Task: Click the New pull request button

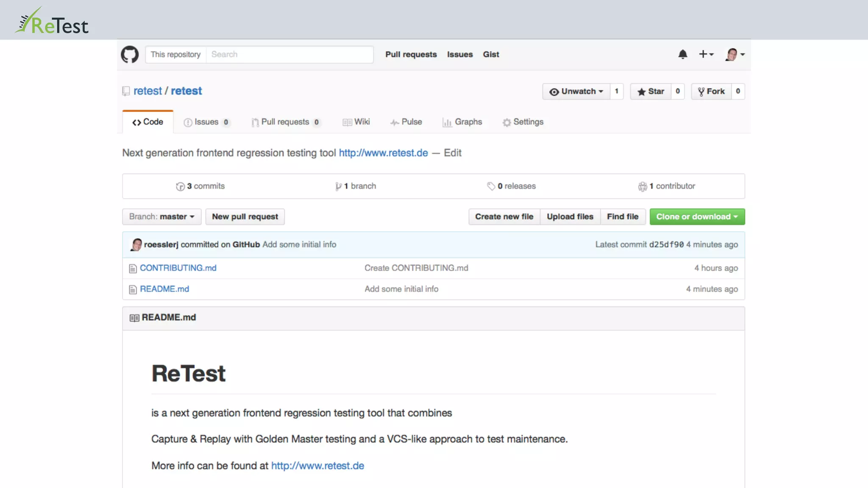Action: (x=245, y=216)
